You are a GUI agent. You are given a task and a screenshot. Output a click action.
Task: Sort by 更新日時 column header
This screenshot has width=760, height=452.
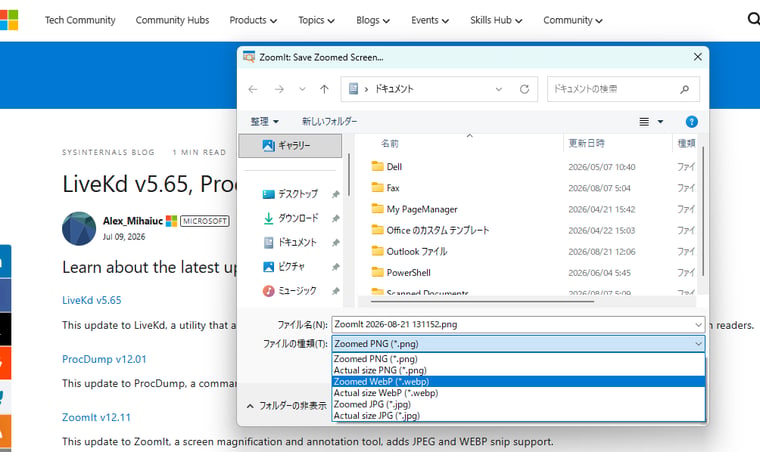point(586,143)
